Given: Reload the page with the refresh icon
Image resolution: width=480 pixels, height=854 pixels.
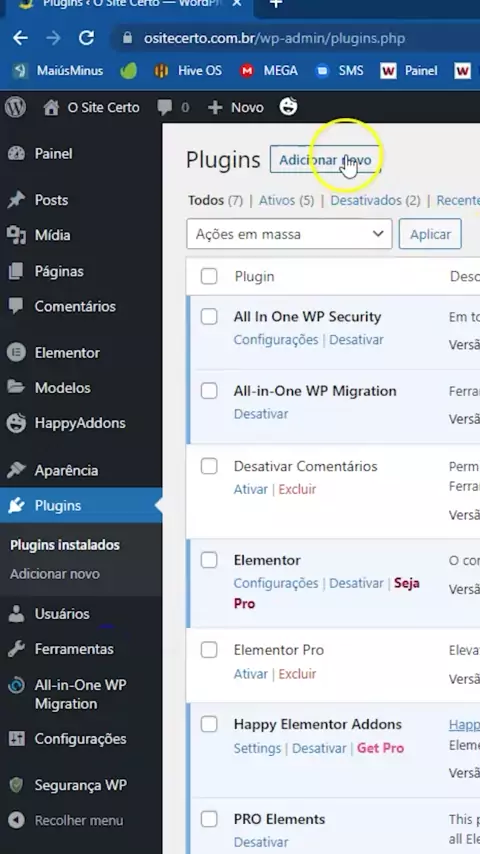Looking at the screenshot, I should [x=86, y=38].
